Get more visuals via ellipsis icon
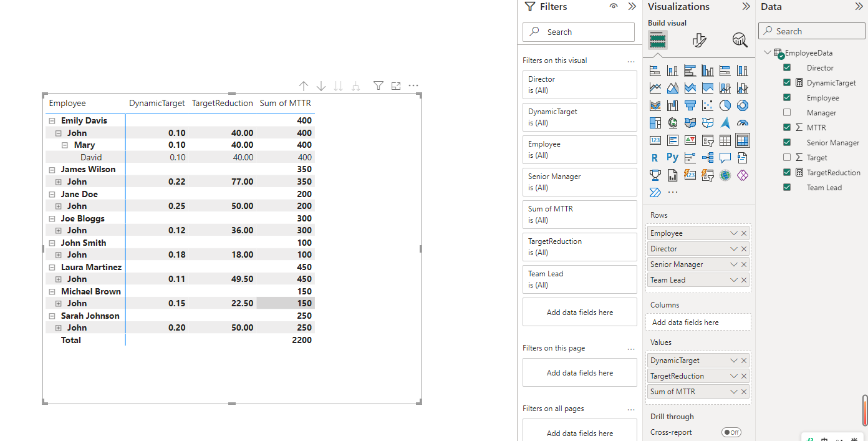Viewport: 868px width, 441px height. click(x=672, y=192)
